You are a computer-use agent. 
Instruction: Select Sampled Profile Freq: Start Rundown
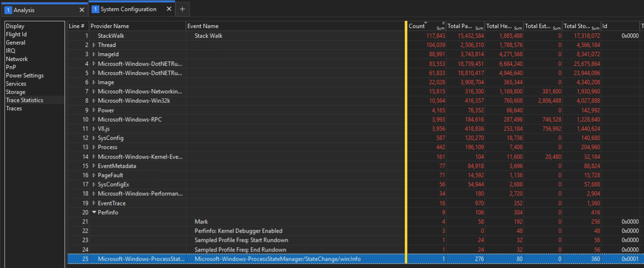(241, 240)
